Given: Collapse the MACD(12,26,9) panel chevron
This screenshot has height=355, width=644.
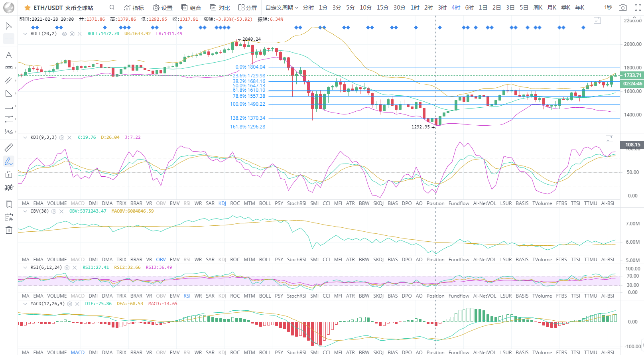Looking at the screenshot, I should (25, 304).
